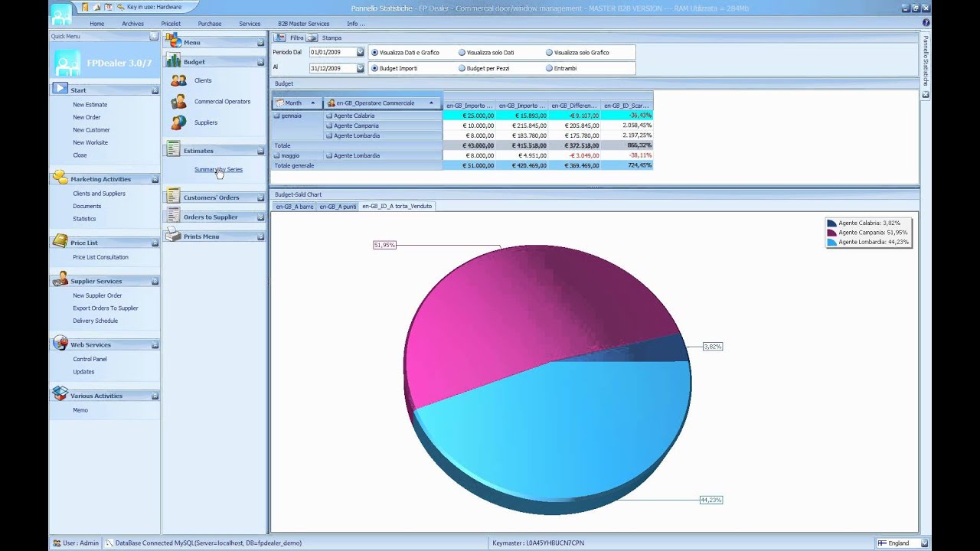Image resolution: width=980 pixels, height=551 pixels.
Task: Click the Price List book icon
Action: point(60,241)
